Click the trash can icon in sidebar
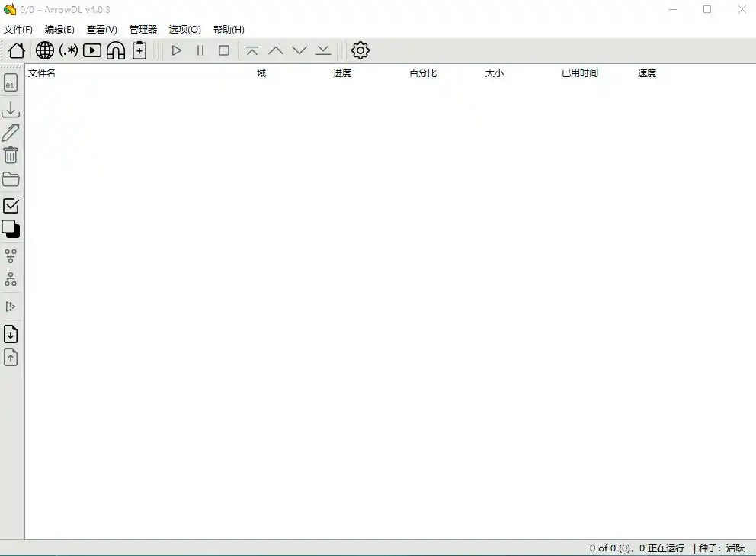Screen dimensions: 756x556 11,156
